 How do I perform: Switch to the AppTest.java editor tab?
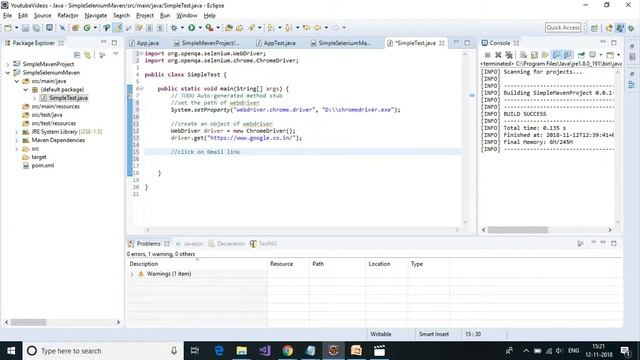coord(276,43)
